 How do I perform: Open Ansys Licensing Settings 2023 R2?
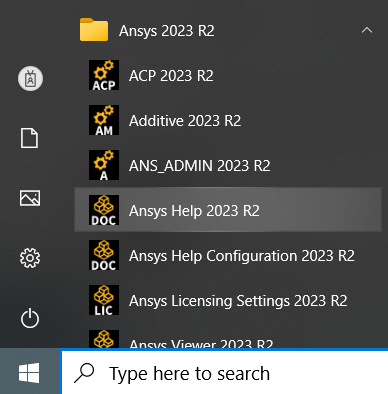(x=228, y=300)
